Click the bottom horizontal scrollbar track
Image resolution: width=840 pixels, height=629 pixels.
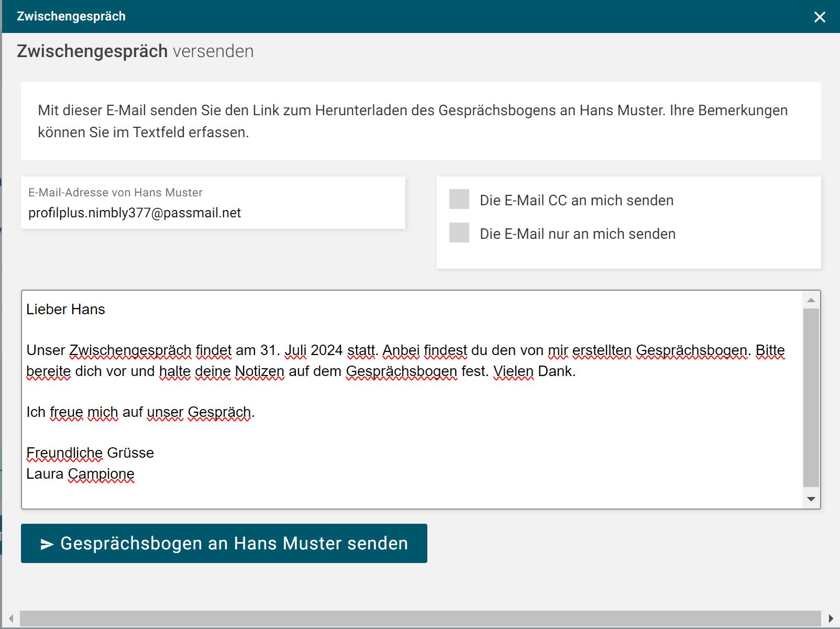pyautogui.click(x=420, y=619)
